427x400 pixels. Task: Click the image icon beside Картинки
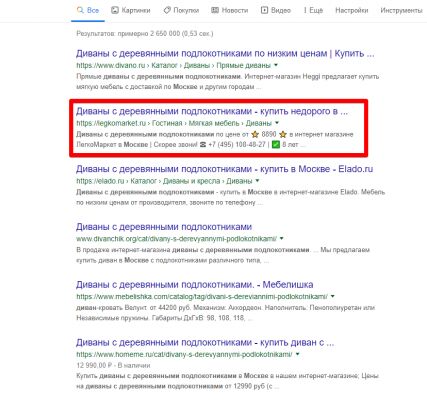click(115, 10)
